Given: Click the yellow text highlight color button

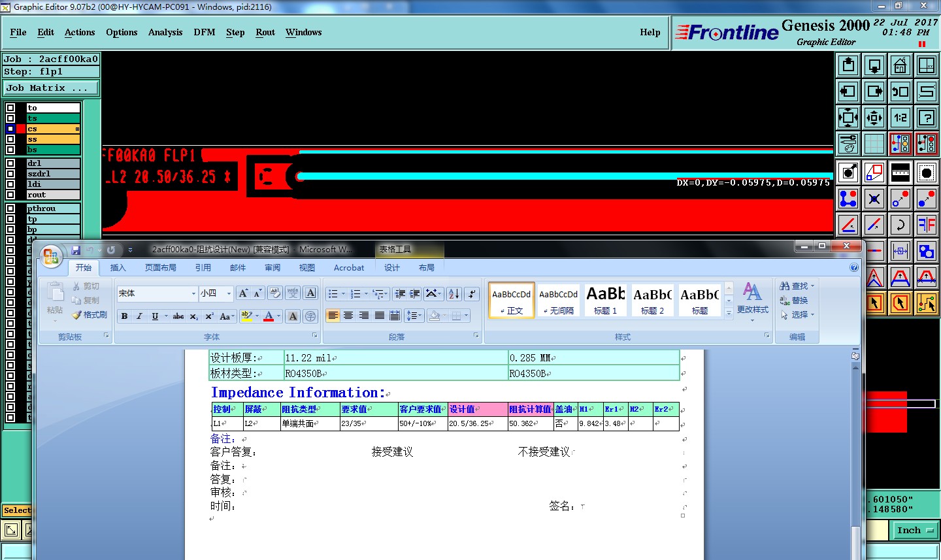Looking at the screenshot, I should [x=246, y=316].
